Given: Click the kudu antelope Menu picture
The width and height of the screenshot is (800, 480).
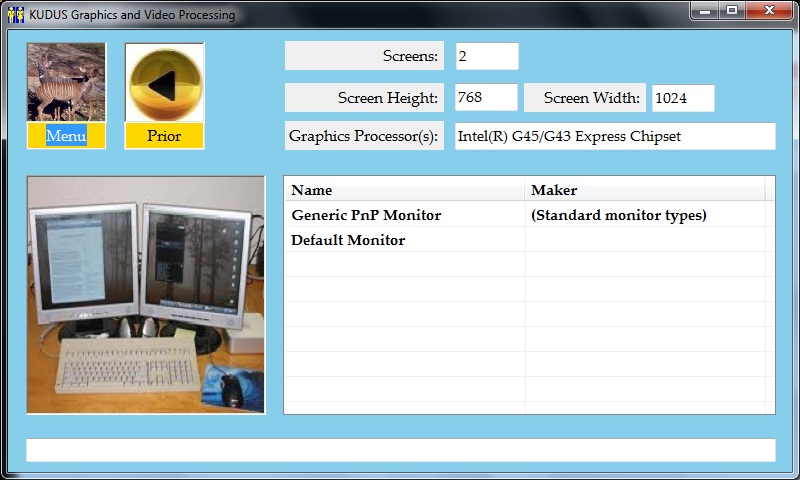Looking at the screenshot, I should point(65,83).
